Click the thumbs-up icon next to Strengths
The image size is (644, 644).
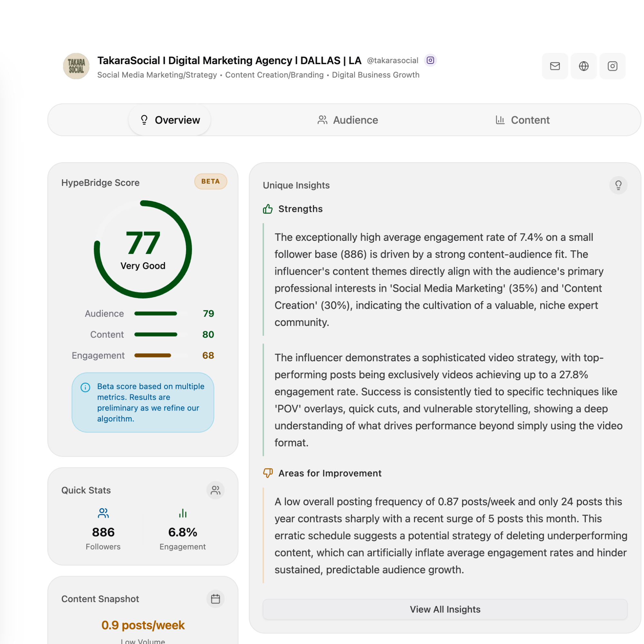(x=268, y=209)
